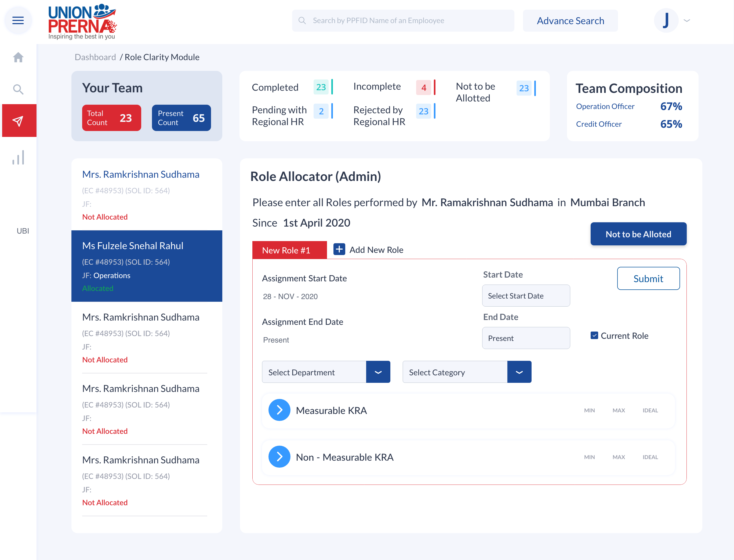Click the Submit button
Viewport: 734px width, 560px height.
pyautogui.click(x=648, y=278)
